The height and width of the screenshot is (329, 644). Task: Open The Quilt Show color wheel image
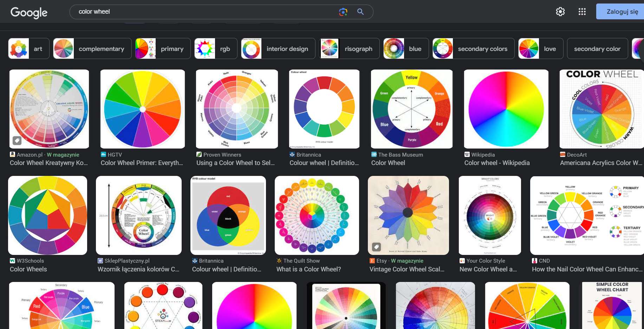pyautogui.click(x=317, y=215)
